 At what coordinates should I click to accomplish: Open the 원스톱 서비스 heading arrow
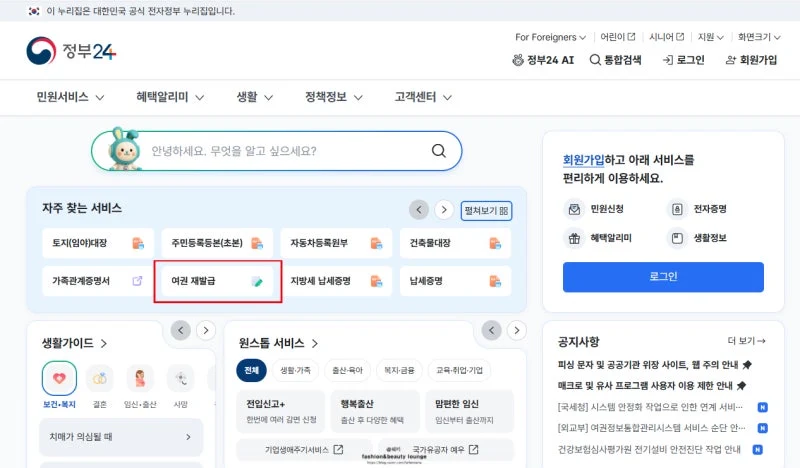pyautogui.click(x=315, y=343)
